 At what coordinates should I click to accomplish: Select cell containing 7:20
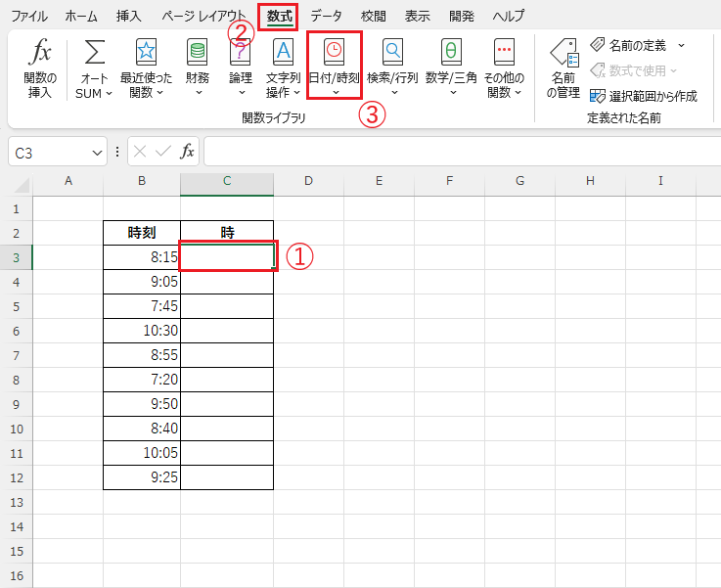[x=142, y=380]
